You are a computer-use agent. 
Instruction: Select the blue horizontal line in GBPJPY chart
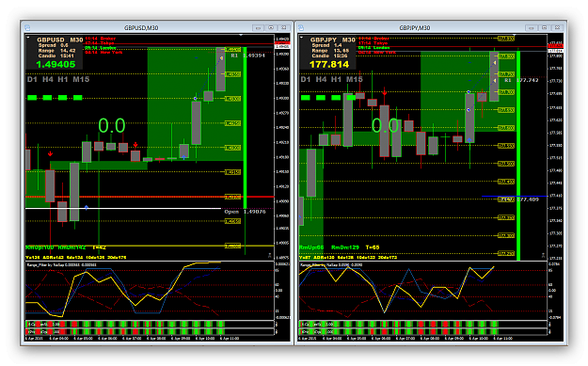[514, 196]
